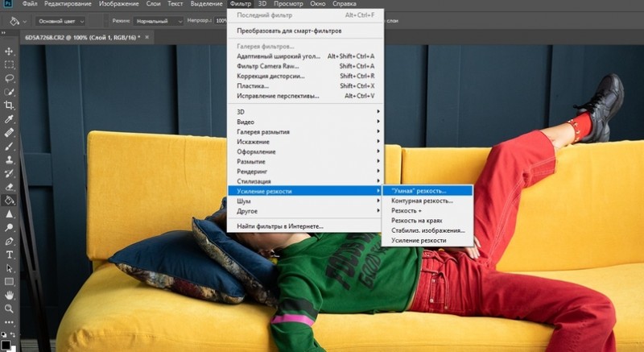This screenshot has width=644, height=352.
Task: Choose "Умная" резкость in the submenu
Action: click(427, 191)
